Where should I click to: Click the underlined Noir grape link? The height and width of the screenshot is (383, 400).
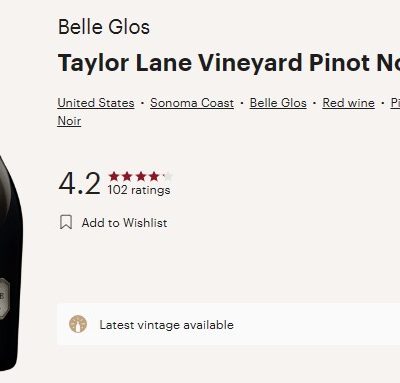69,121
